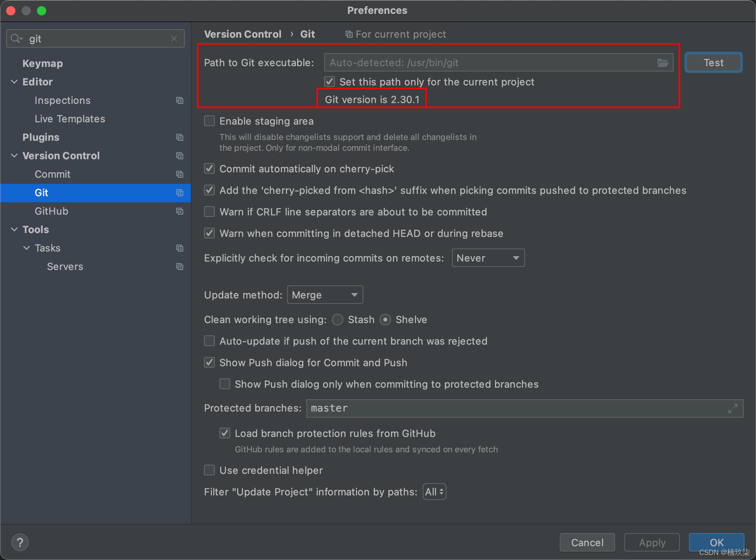Viewport: 756px width, 560px height.
Task: Expand the Protected branches field editor
Action: pos(733,408)
